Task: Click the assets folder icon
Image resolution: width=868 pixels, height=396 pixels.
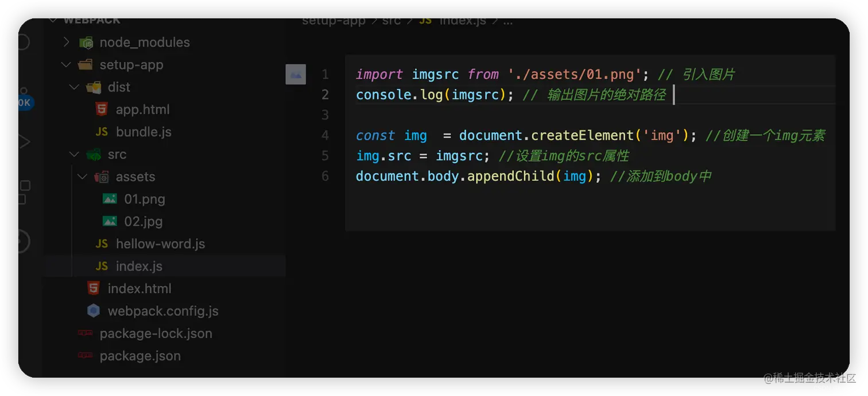Action: click(x=102, y=176)
